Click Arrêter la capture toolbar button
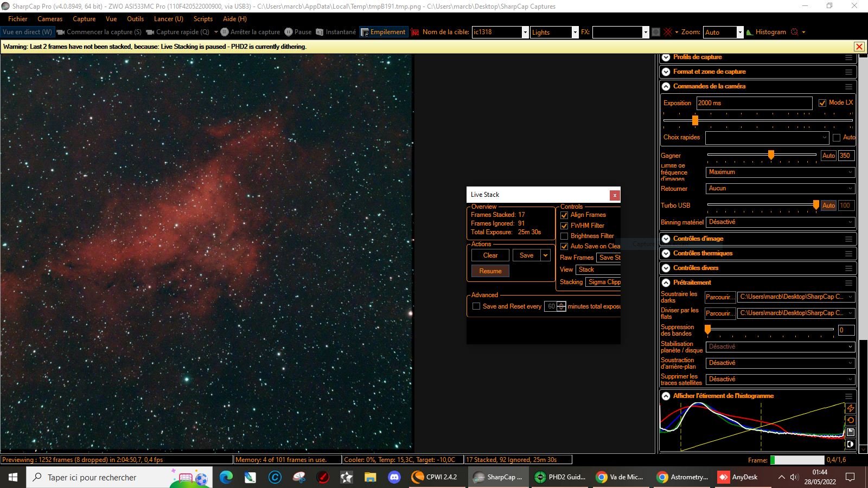Viewport: 868px width, 488px height. coord(250,32)
